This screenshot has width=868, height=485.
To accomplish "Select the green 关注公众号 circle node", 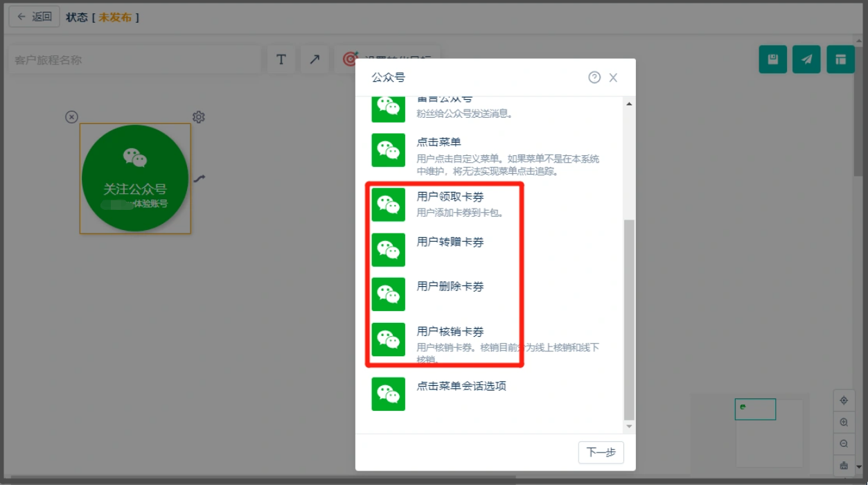I will [x=135, y=179].
